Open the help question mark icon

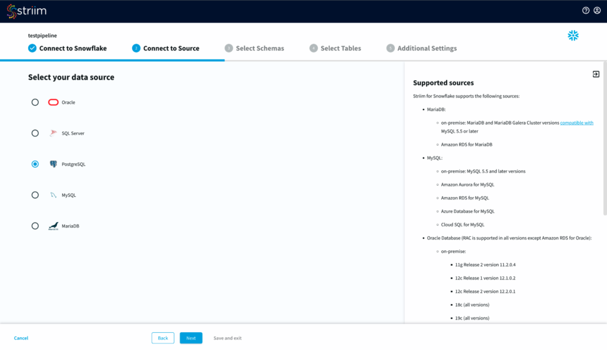pyautogui.click(x=586, y=11)
